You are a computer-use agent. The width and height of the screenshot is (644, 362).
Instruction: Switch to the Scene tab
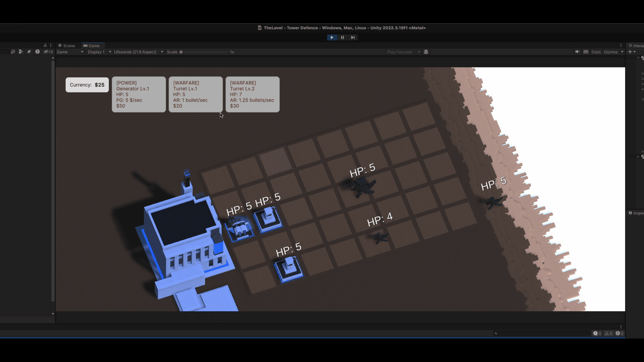click(67, 46)
